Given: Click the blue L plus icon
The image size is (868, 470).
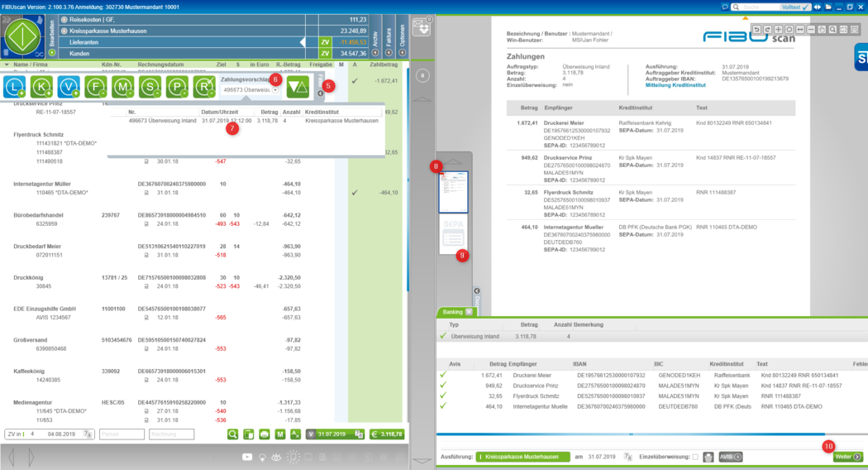Looking at the screenshot, I should pos(15,86).
